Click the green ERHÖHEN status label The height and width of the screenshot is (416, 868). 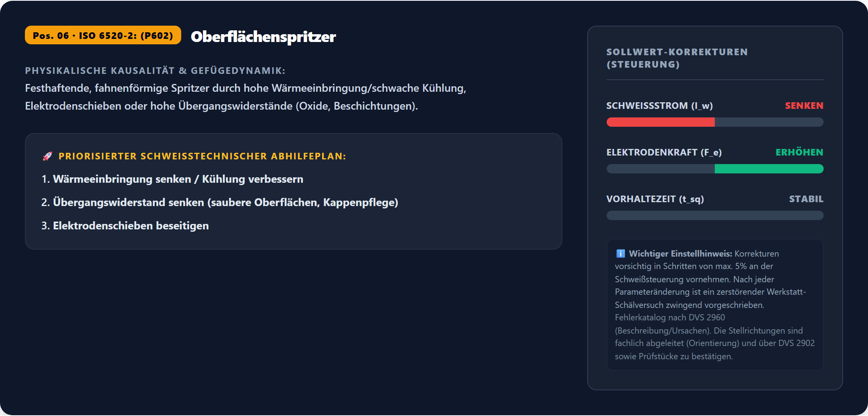click(799, 152)
